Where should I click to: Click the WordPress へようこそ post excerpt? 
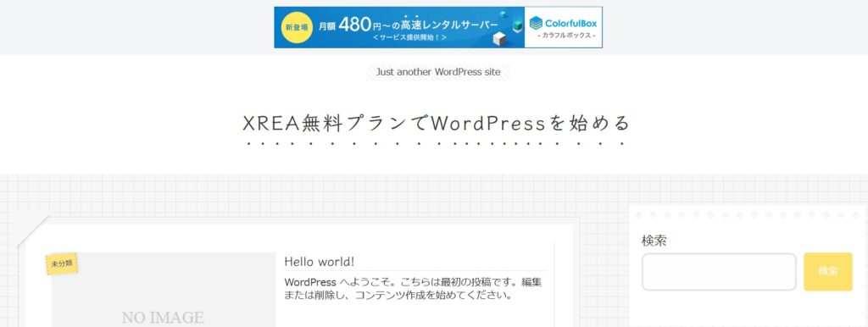click(x=413, y=288)
